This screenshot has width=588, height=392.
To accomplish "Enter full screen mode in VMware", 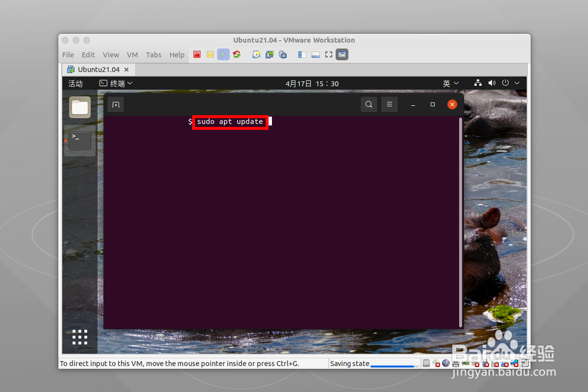I will coord(328,54).
